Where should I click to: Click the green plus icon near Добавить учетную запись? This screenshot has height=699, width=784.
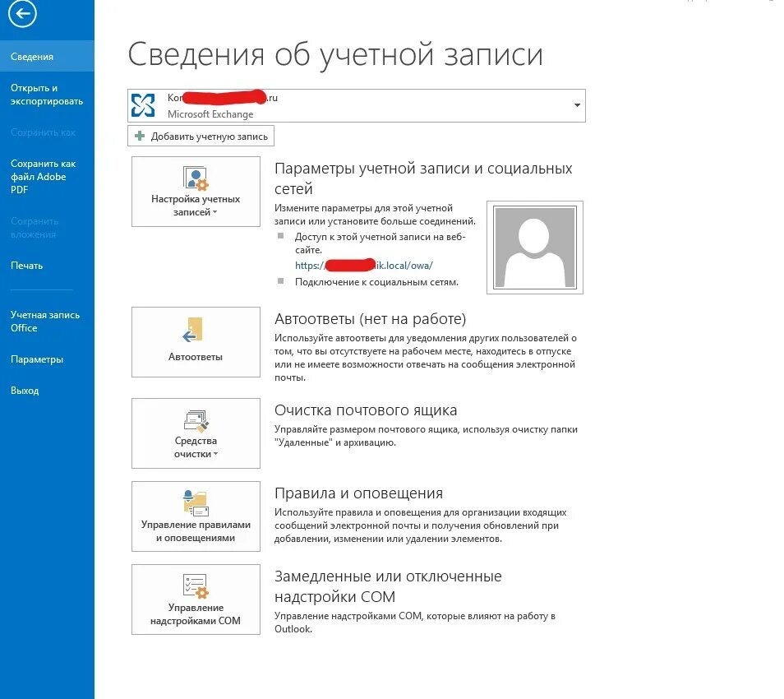tap(139, 135)
